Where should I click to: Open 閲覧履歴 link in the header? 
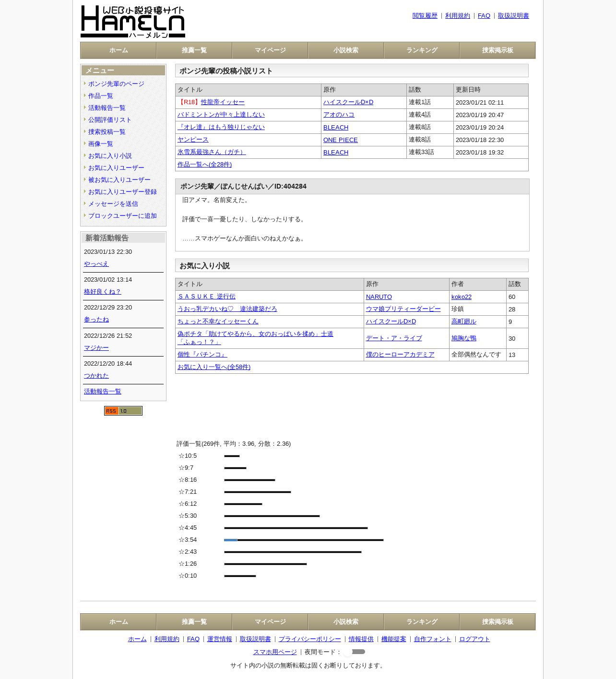click(425, 16)
